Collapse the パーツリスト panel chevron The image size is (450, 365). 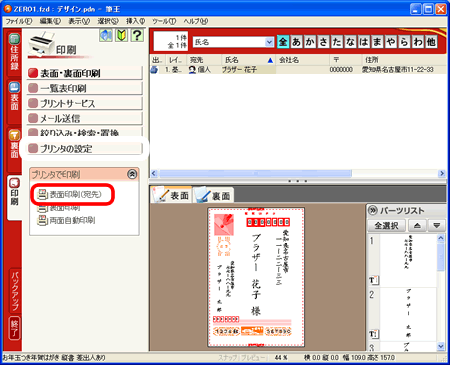[372, 210]
